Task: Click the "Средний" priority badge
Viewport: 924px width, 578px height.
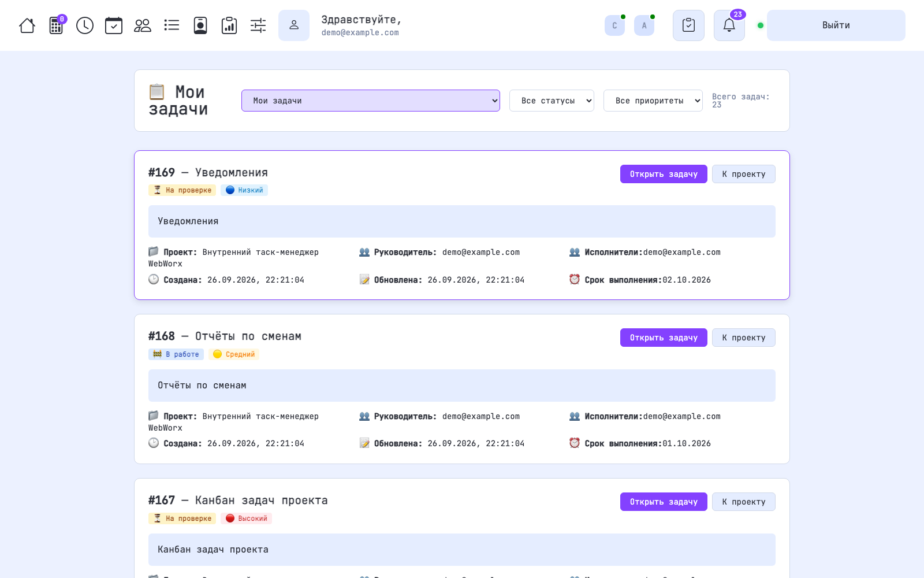Action: [234, 354]
